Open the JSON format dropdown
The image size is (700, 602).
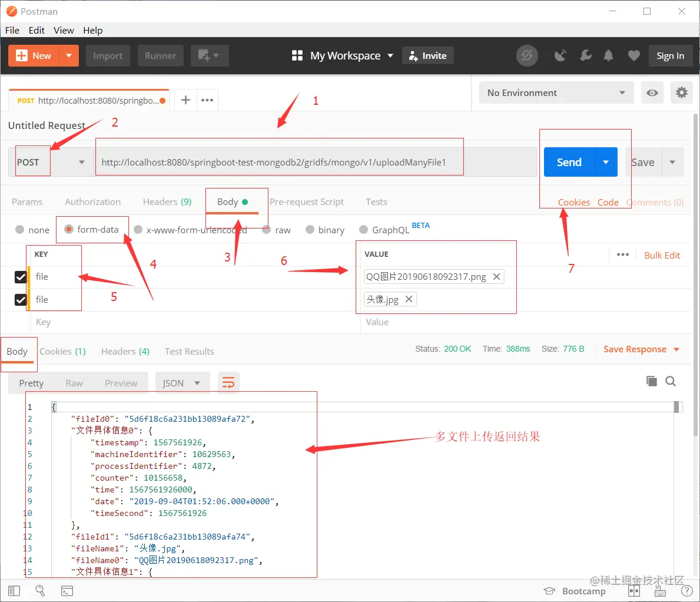(183, 383)
